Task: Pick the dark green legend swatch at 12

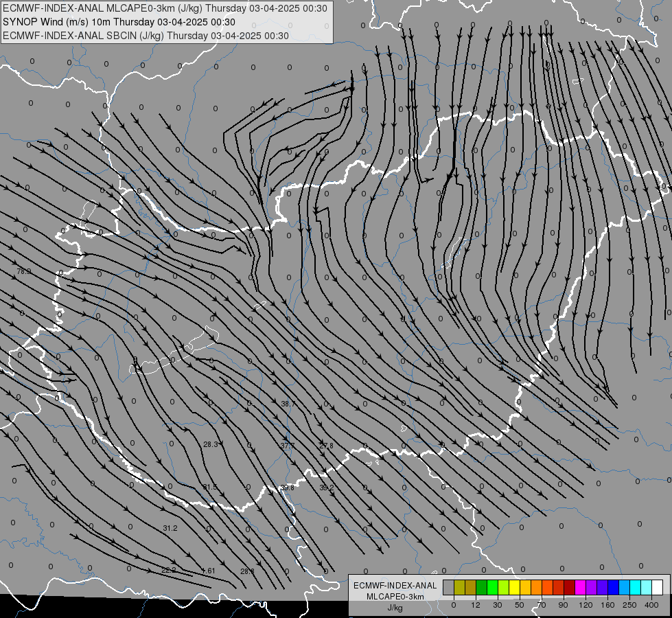Action: pyautogui.click(x=482, y=587)
